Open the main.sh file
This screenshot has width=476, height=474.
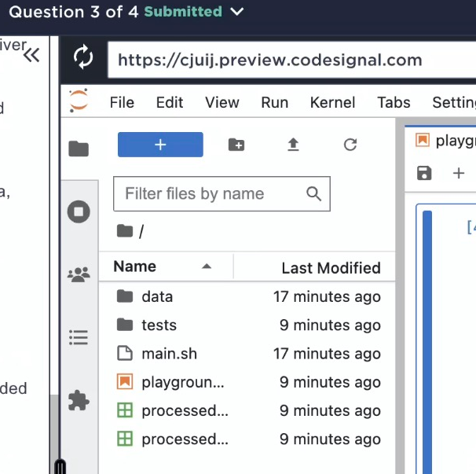tap(169, 354)
